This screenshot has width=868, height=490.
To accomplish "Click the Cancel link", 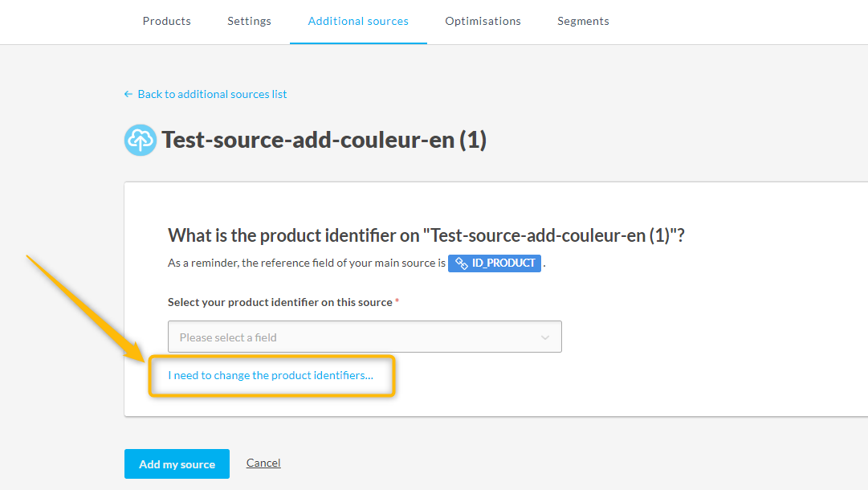I will 263,463.
